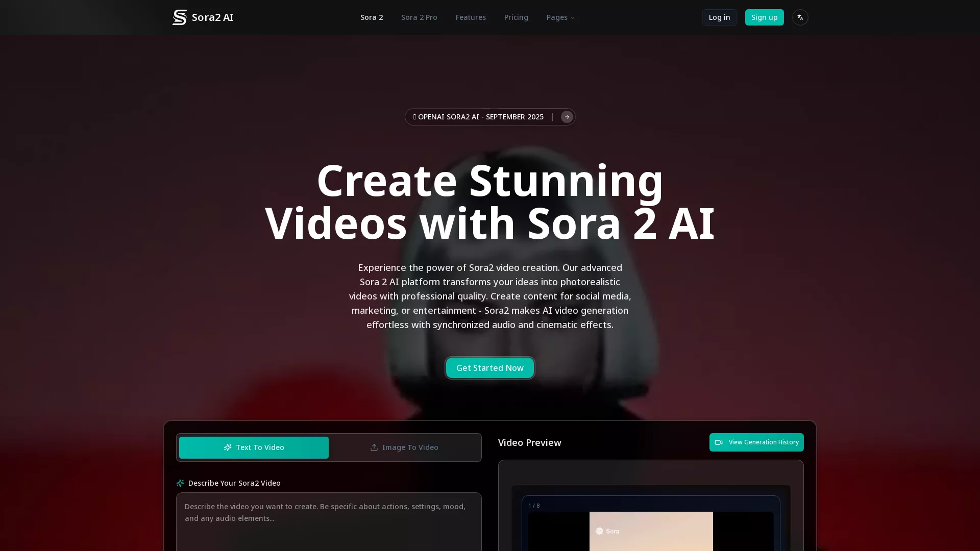Click the 1/8 carousel indicator
980x551 pixels.
pyautogui.click(x=534, y=505)
